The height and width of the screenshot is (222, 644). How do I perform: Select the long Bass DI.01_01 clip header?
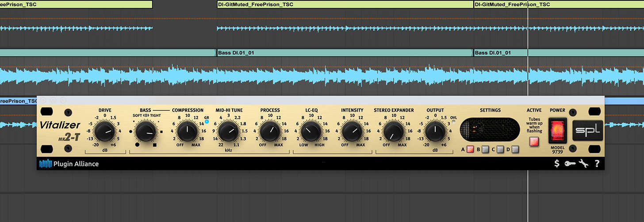click(345, 53)
